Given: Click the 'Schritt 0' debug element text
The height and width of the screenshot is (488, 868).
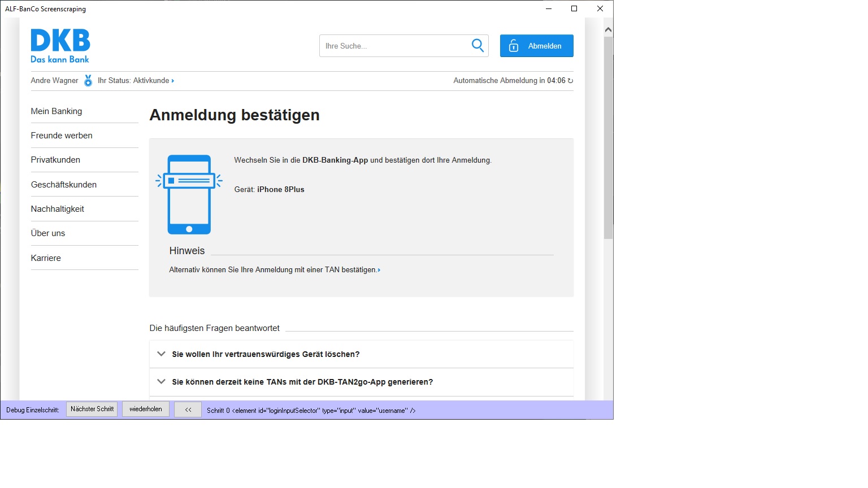Looking at the screenshot, I should point(311,411).
